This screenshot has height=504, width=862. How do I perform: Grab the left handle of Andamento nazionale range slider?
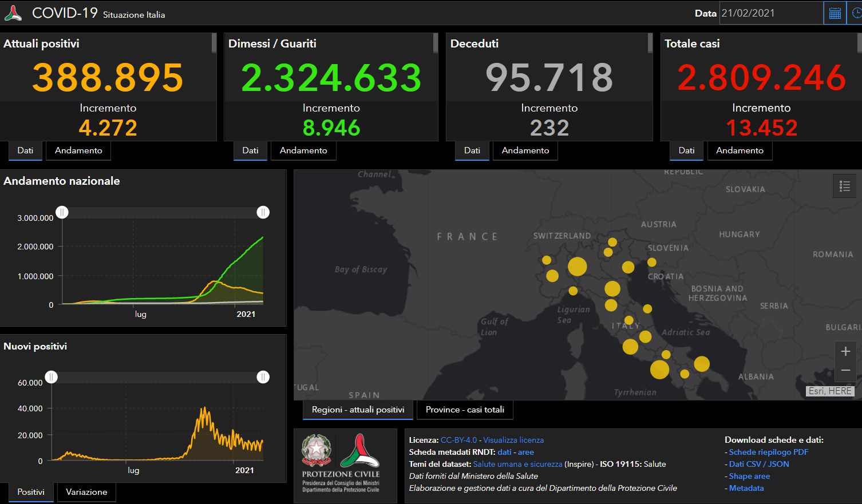point(62,213)
